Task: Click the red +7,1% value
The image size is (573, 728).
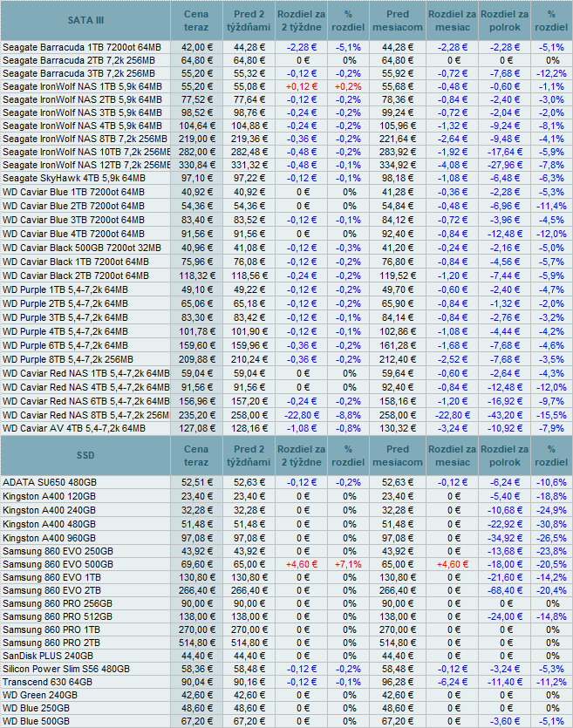Action: pyautogui.click(x=348, y=564)
